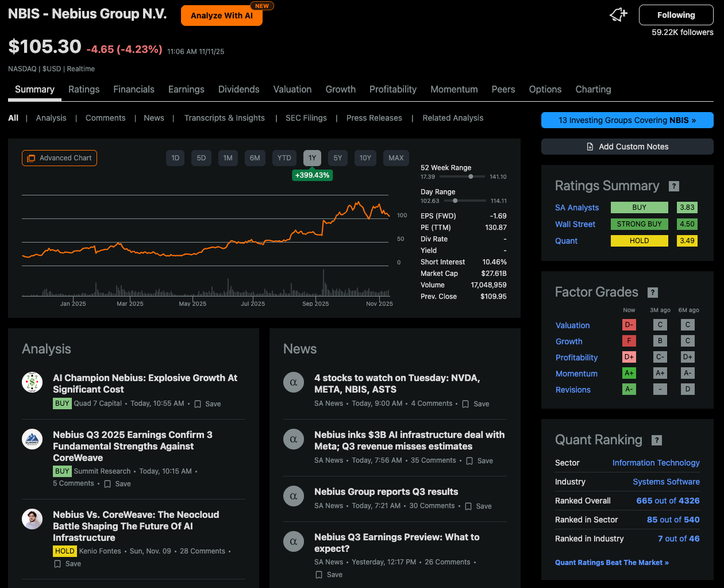This screenshot has height=588, width=724.
Task: Open Ratings Summary help question mark
Action: [674, 186]
